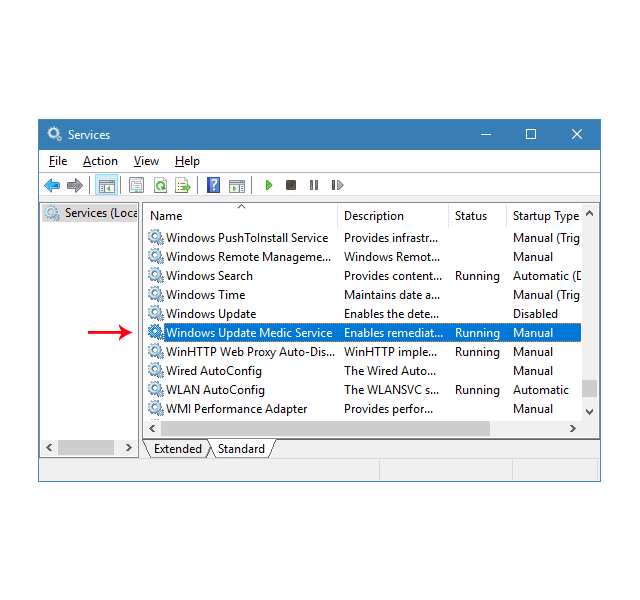Click gear icon of Windows Time
This screenshot has width=640, height=600.
[156, 294]
